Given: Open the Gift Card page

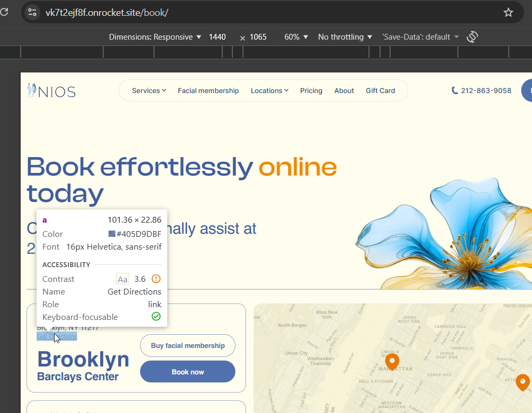Looking at the screenshot, I should tap(380, 91).
